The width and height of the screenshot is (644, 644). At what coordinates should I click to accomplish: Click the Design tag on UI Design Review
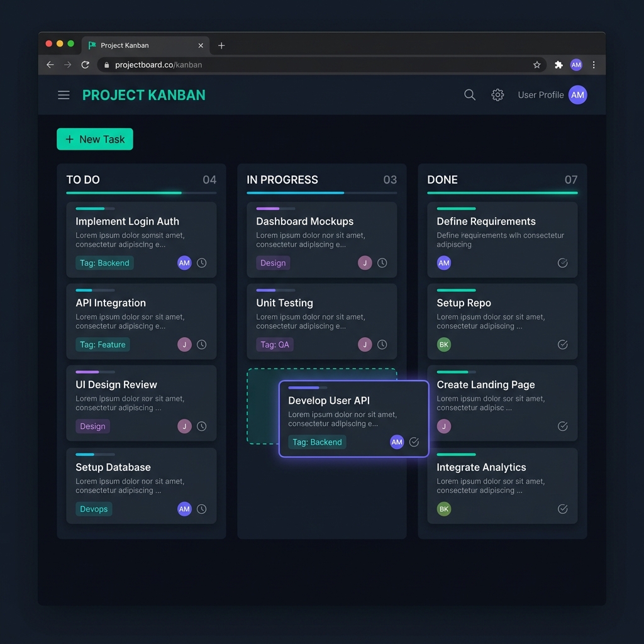92,426
